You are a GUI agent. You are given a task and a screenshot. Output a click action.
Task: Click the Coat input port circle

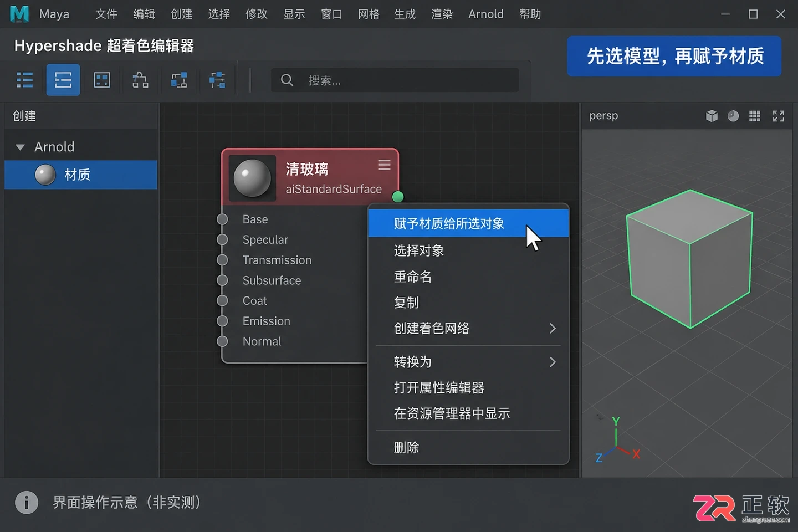tap(222, 300)
